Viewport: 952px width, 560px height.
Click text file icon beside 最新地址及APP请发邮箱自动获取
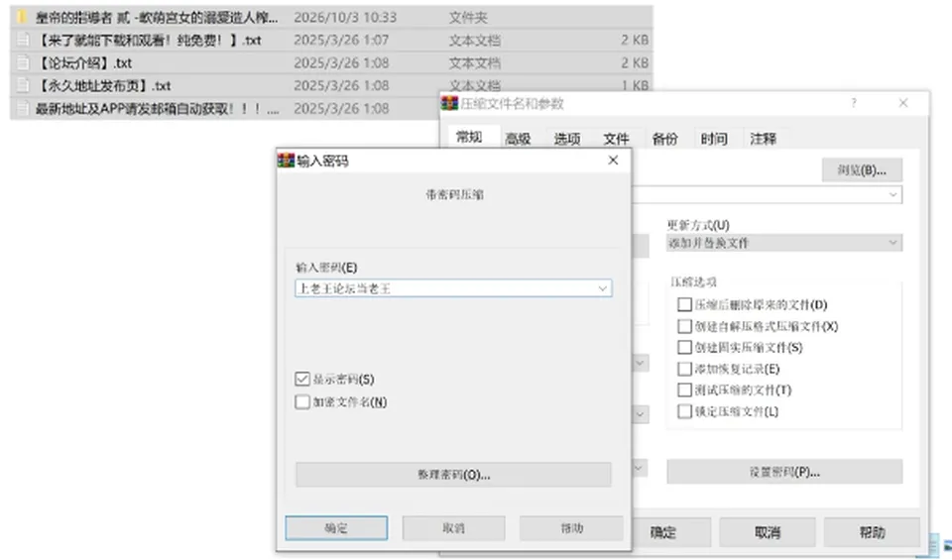23,109
